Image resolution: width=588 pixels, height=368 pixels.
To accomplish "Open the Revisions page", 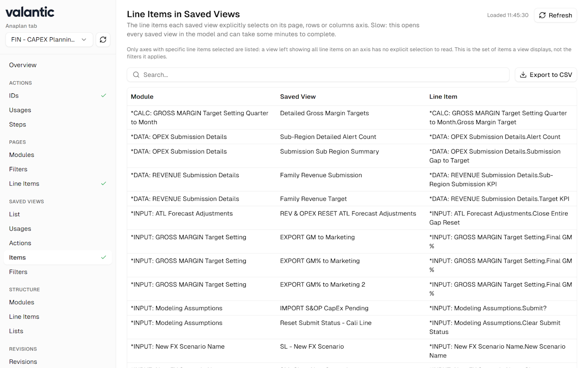I will click(x=58, y=362).
